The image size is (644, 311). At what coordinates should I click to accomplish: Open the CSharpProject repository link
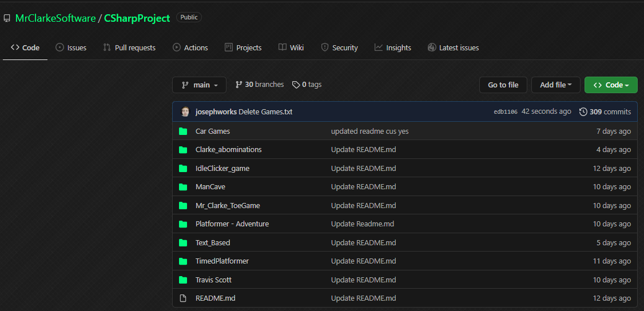(137, 18)
